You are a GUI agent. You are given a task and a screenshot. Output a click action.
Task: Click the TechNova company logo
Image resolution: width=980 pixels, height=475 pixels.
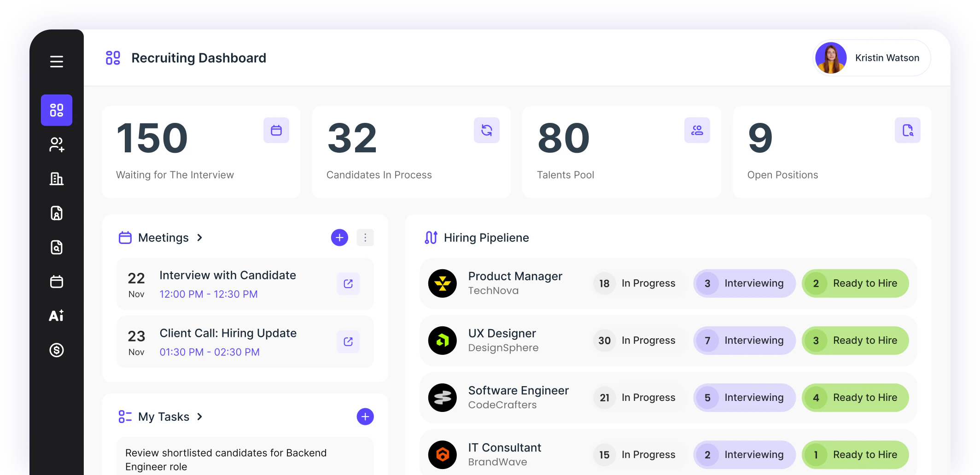443,284
